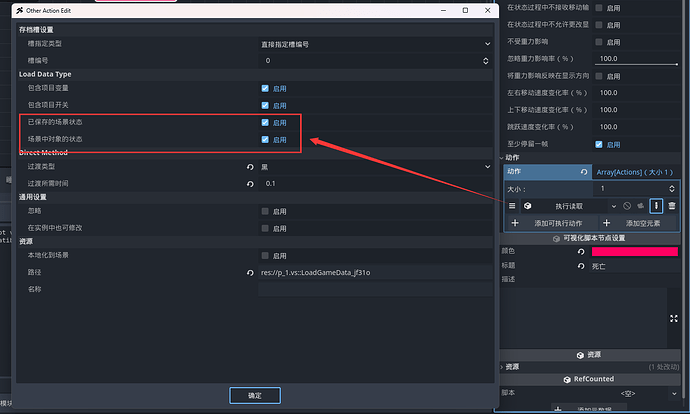Image resolution: width=690 pixels, height=414 pixels.
Task: Reset 过渡所需时间 using its revert icon
Action: tap(250, 184)
